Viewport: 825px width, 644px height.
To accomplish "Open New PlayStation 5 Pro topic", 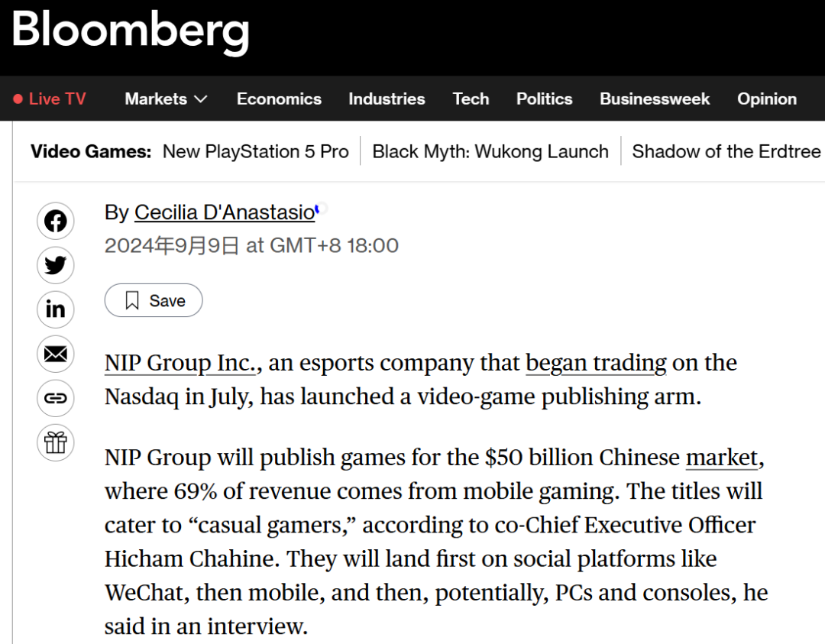I will (255, 151).
